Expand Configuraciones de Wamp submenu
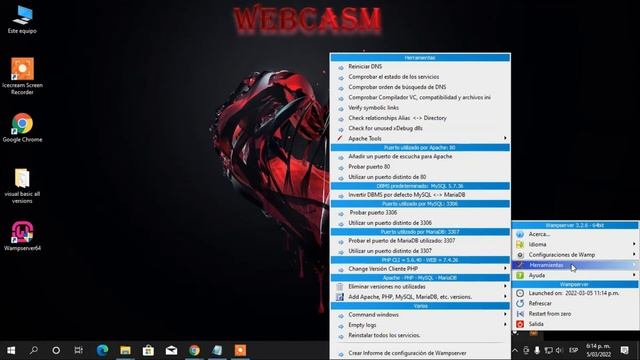 pyautogui.click(x=634, y=255)
